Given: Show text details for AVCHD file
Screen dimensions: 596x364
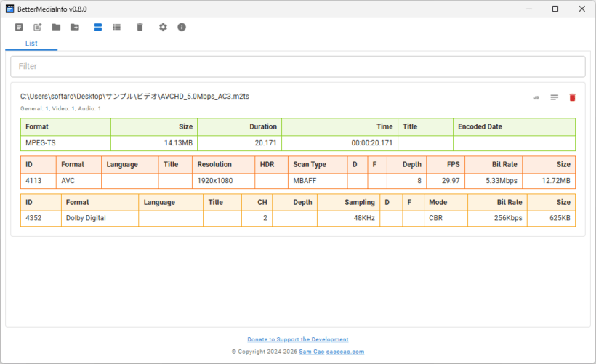Looking at the screenshot, I should (x=554, y=97).
